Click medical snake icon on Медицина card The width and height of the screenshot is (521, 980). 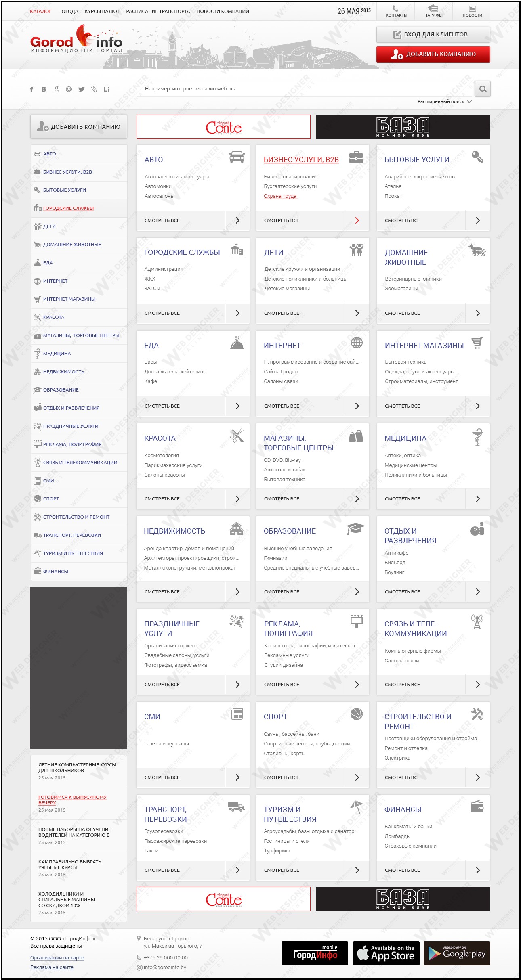tap(477, 436)
